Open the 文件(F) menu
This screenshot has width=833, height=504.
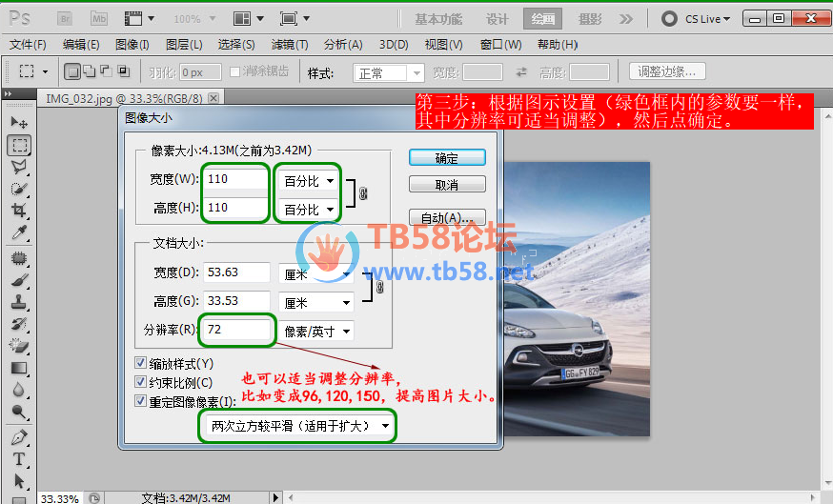coord(28,45)
